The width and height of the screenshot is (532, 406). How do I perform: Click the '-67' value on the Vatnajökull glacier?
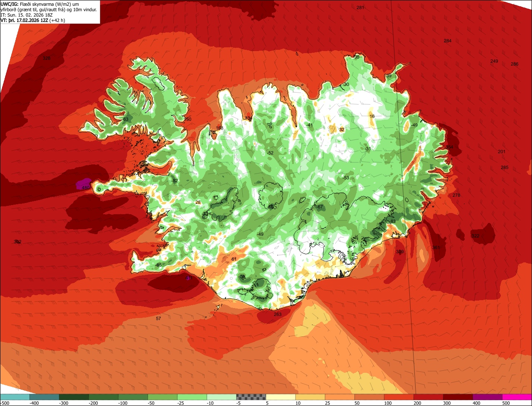pyautogui.click(x=319, y=206)
